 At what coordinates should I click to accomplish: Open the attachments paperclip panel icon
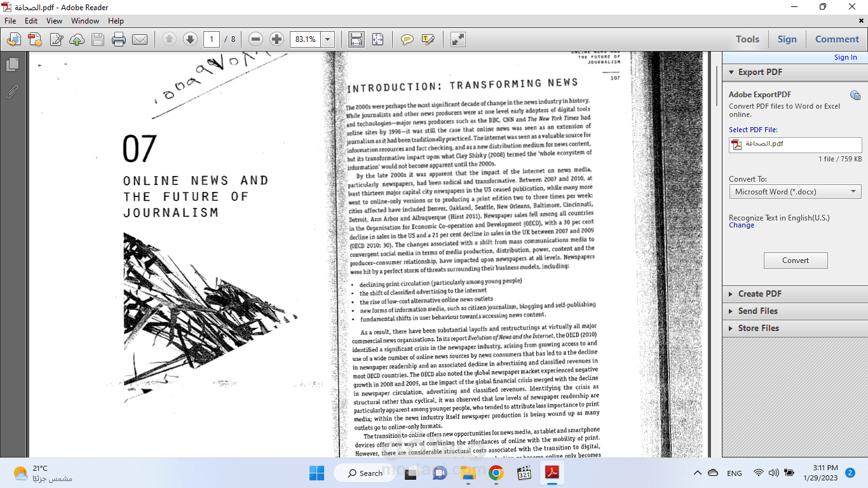click(x=11, y=92)
